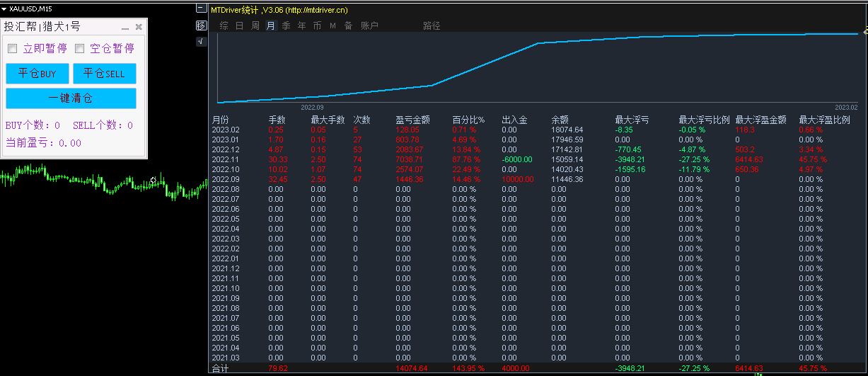Screen dimensions: 868x376
Task: Click the √ checkmark icon
Action: point(202,42)
